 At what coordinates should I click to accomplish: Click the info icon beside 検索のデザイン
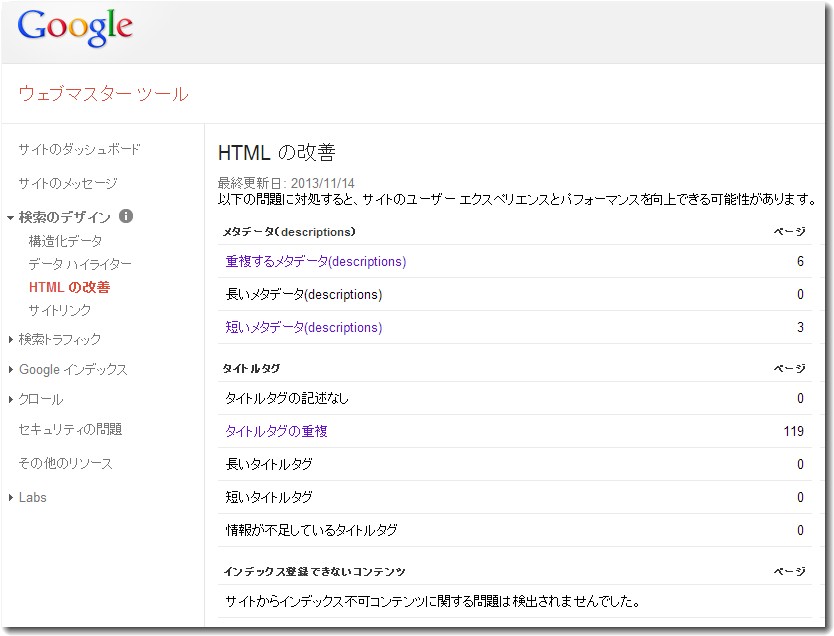pos(126,216)
